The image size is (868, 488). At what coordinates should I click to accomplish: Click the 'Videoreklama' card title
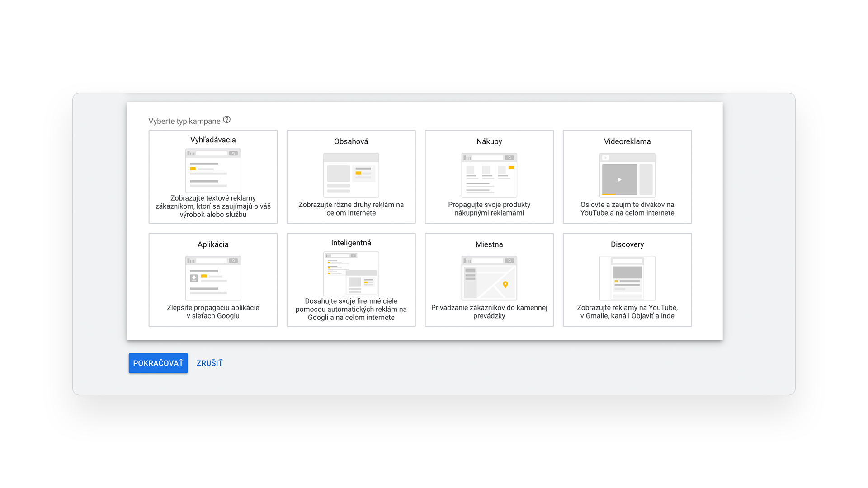[x=627, y=141]
